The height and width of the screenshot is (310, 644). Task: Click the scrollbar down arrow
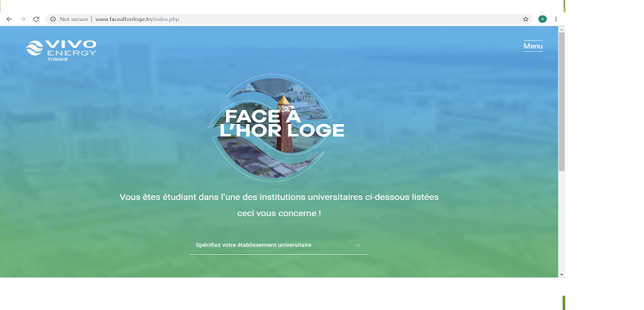click(x=562, y=274)
